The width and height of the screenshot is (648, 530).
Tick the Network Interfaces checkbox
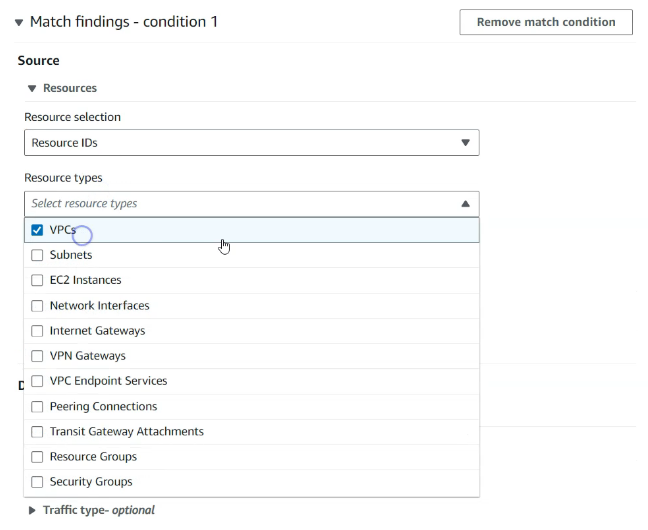tap(38, 306)
